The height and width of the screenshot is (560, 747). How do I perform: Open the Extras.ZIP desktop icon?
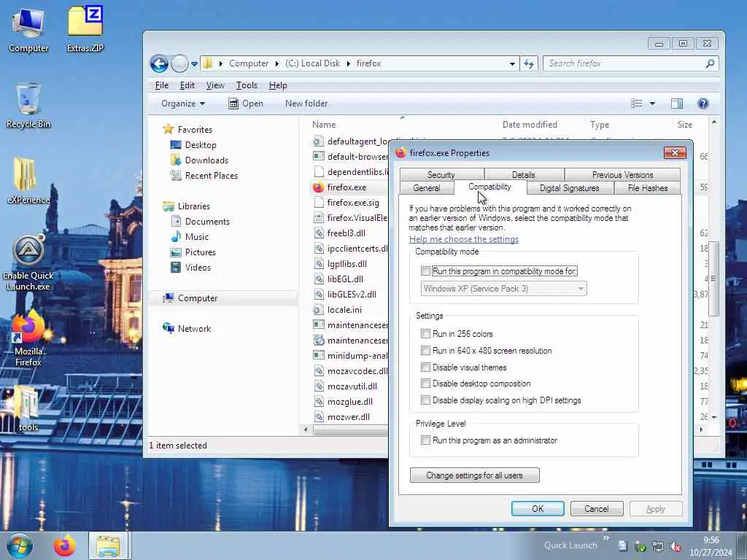click(x=85, y=29)
